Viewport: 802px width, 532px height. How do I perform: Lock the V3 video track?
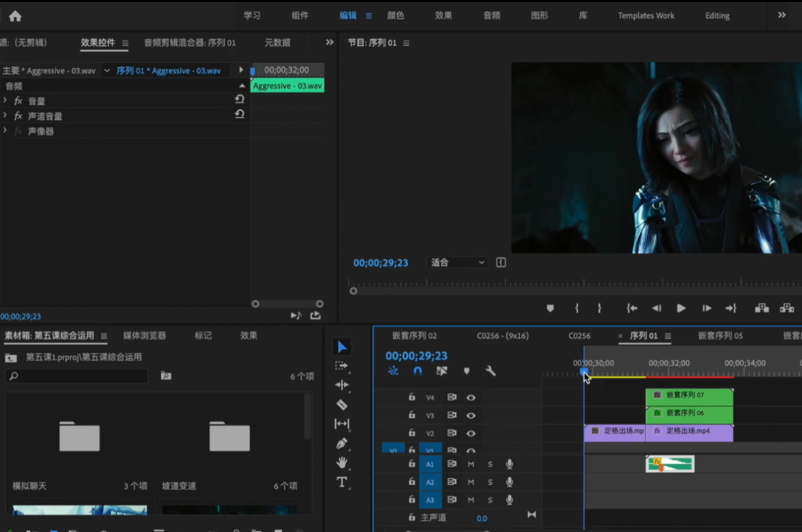click(412, 415)
